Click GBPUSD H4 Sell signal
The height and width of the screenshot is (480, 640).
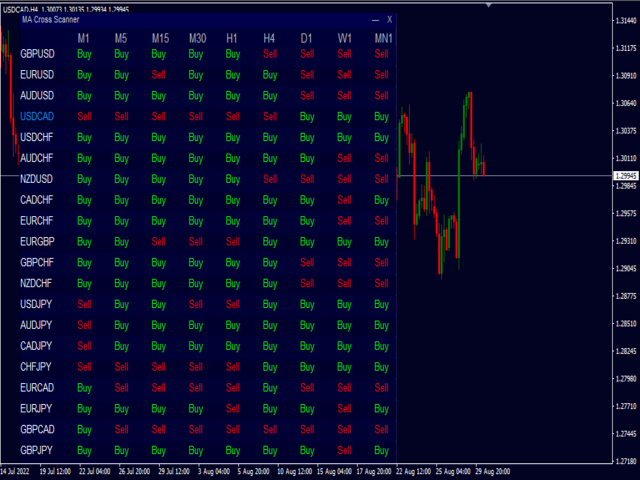click(x=270, y=54)
